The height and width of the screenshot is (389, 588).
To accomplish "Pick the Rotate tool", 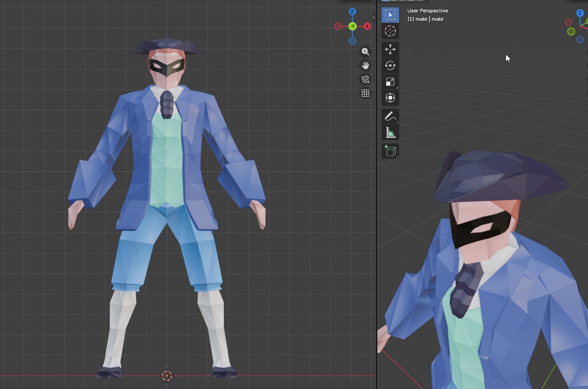I will pyautogui.click(x=390, y=65).
